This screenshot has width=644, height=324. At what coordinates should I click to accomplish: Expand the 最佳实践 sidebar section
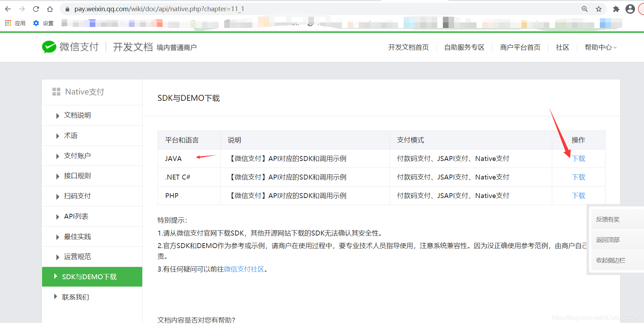[92, 237]
